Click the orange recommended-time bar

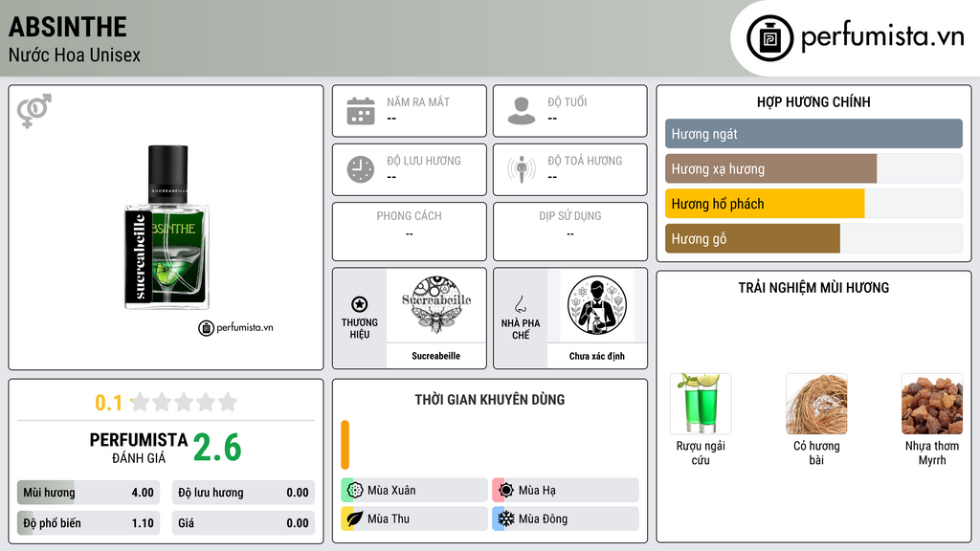click(x=345, y=445)
